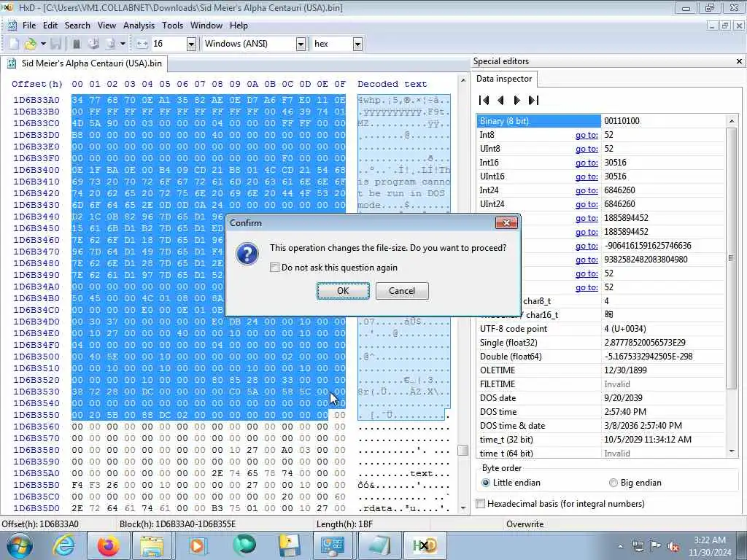Click the clock showing 3:22 AM
This screenshot has width=747, height=560.
709,540
